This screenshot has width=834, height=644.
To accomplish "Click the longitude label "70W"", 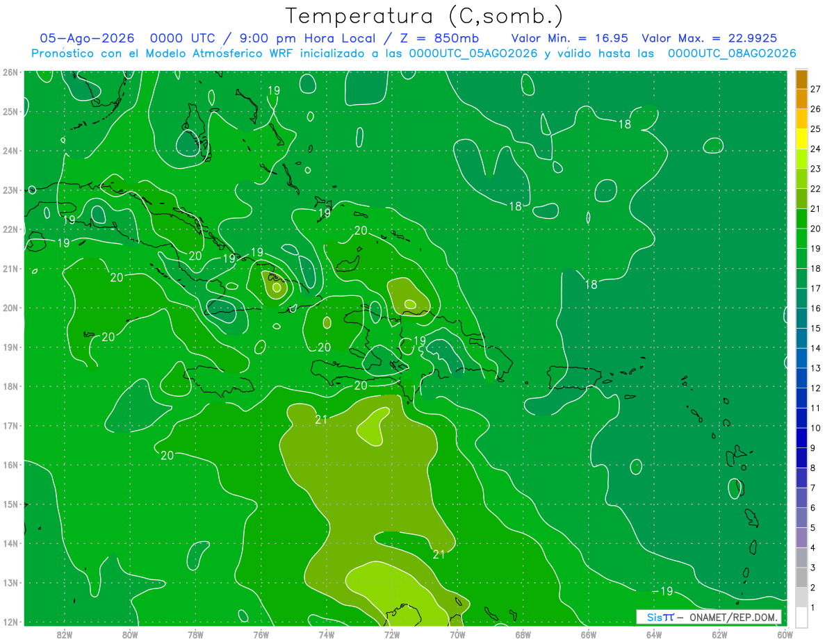I will (x=457, y=634).
